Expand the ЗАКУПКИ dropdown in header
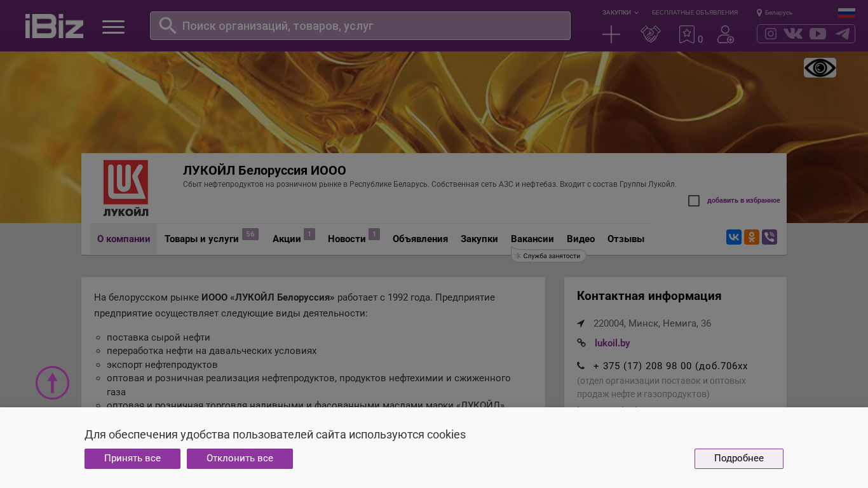Screen dimensions: 868x488 tap(620, 13)
